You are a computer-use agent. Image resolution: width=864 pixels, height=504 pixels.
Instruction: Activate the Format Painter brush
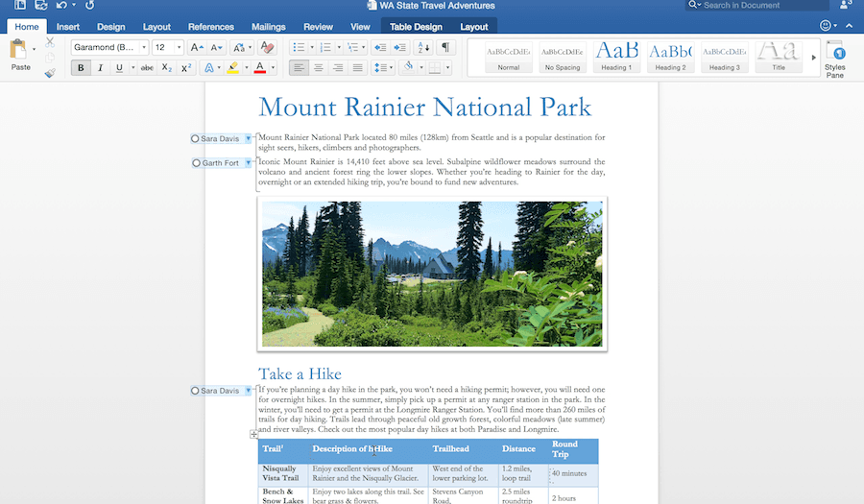pos(50,73)
